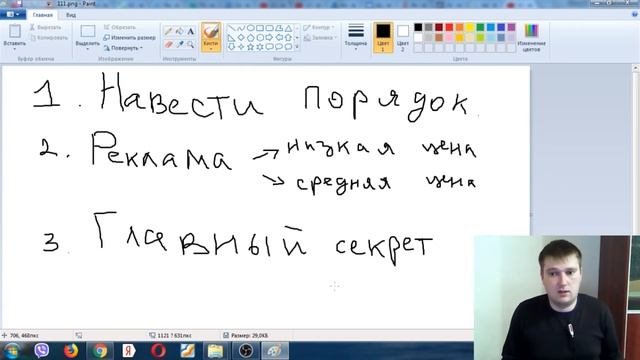Select the Pencil tool
Screen dimensions: 640x360
pyautogui.click(x=168, y=31)
